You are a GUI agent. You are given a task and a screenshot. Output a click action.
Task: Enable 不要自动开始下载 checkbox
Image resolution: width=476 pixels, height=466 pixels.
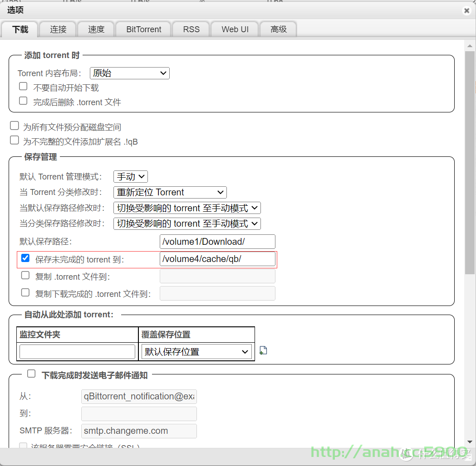pos(23,87)
